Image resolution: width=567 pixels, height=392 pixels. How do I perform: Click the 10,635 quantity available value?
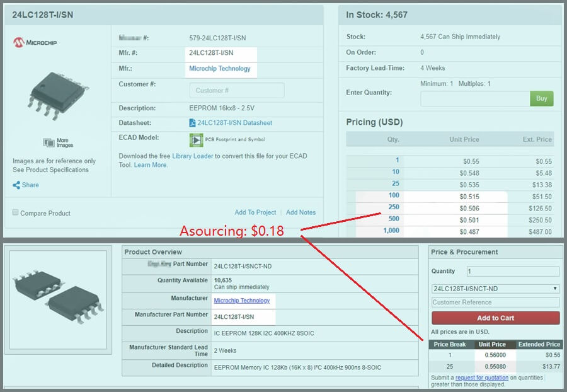[x=223, y=280]
